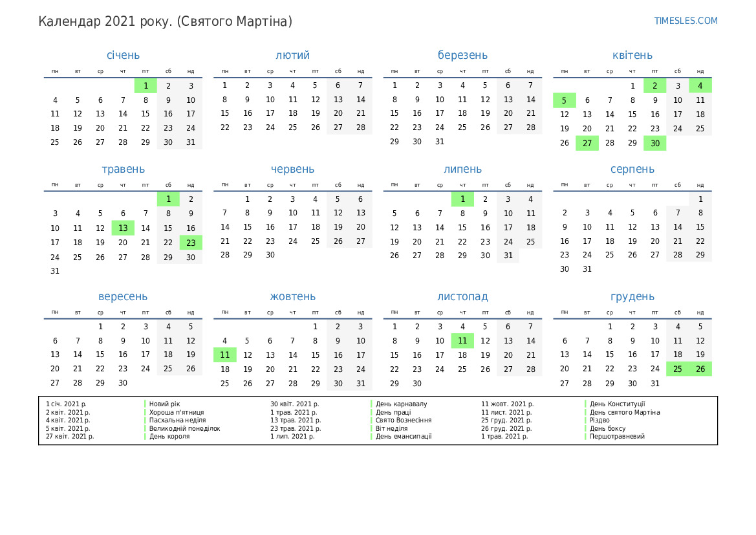The width and height of the screenshot is (756, 535).
Task: Select highlighted 13 in травень
Action: point(123,228)
